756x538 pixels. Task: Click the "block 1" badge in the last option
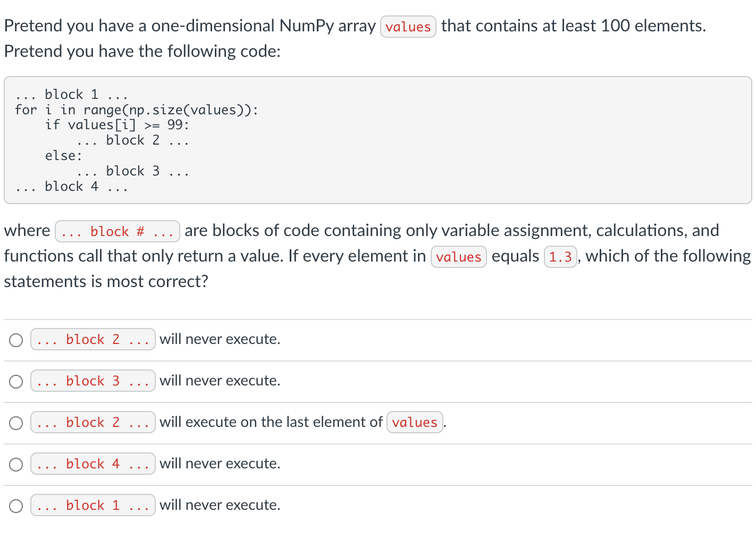(93, 505)
